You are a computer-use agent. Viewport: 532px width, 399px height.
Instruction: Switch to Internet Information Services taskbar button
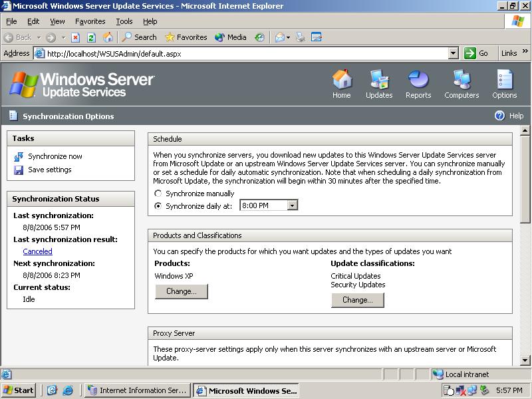[x=137, y=390]
